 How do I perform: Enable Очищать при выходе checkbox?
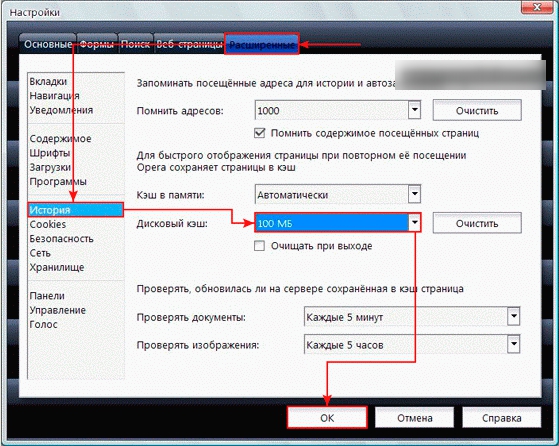tap(260, 246)
